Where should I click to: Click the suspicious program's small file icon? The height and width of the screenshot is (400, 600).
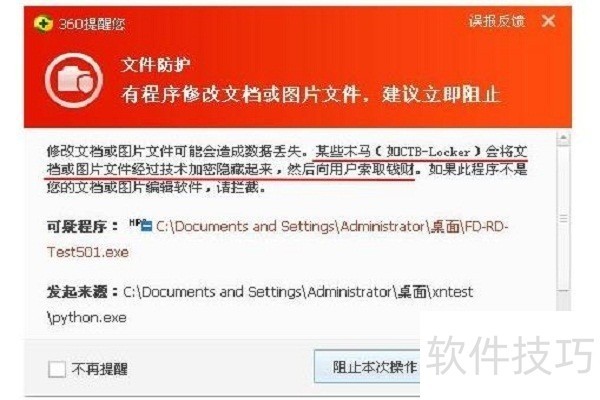click(142, 225)
